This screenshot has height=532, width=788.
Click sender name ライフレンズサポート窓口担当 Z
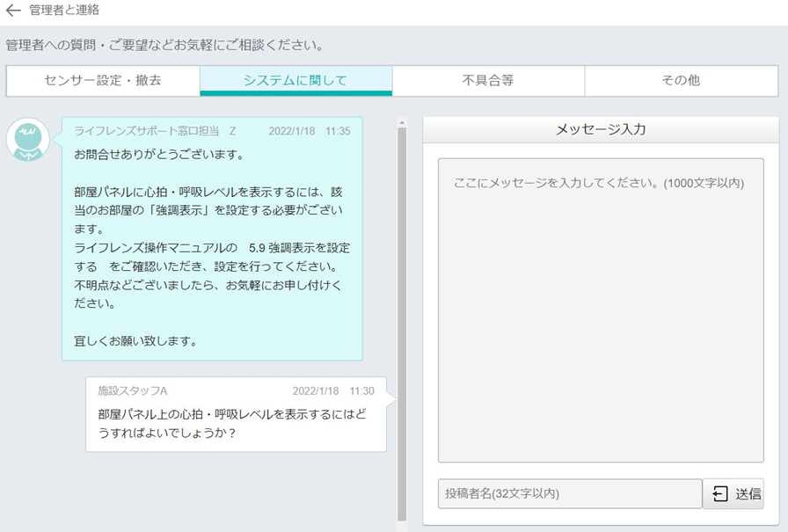155,131
